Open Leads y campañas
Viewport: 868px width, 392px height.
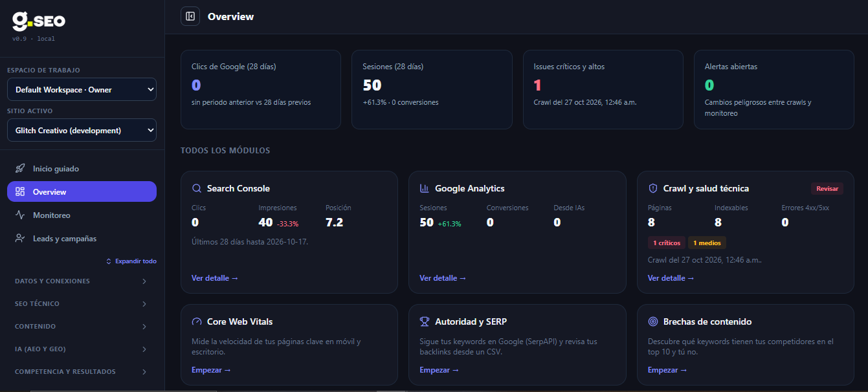click(82, 239)
